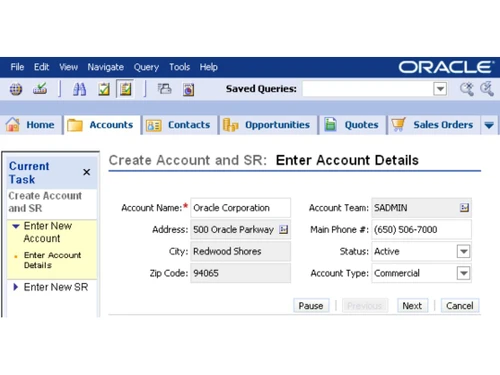The width and height of the screenshot is (500, 375).
Task: Click the notepad with checkmark toolbar icon
Action: click(x=104, y=89)
